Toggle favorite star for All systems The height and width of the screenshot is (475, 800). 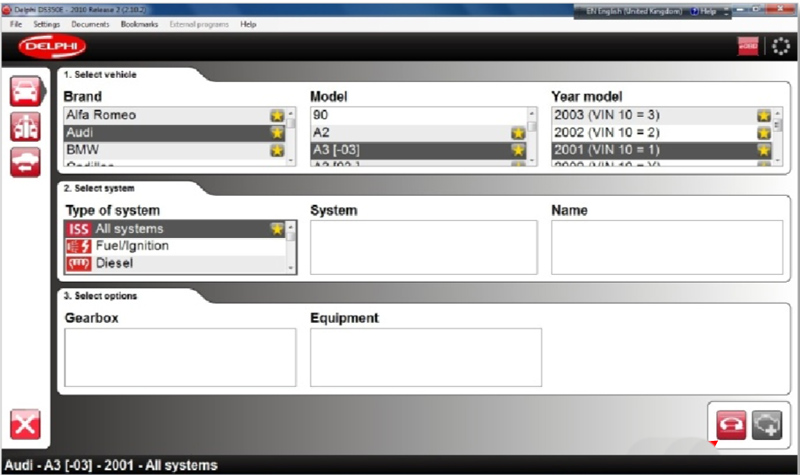(277, 229)
